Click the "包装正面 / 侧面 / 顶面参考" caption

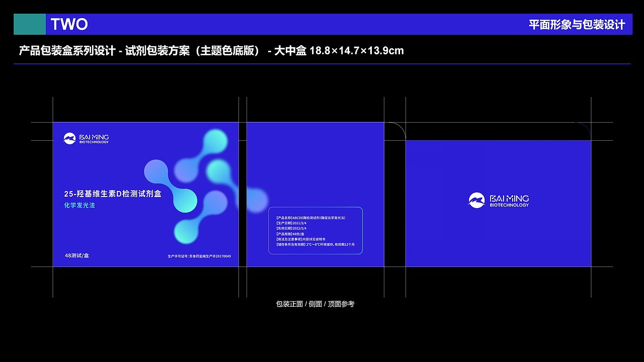pos(315,304)
